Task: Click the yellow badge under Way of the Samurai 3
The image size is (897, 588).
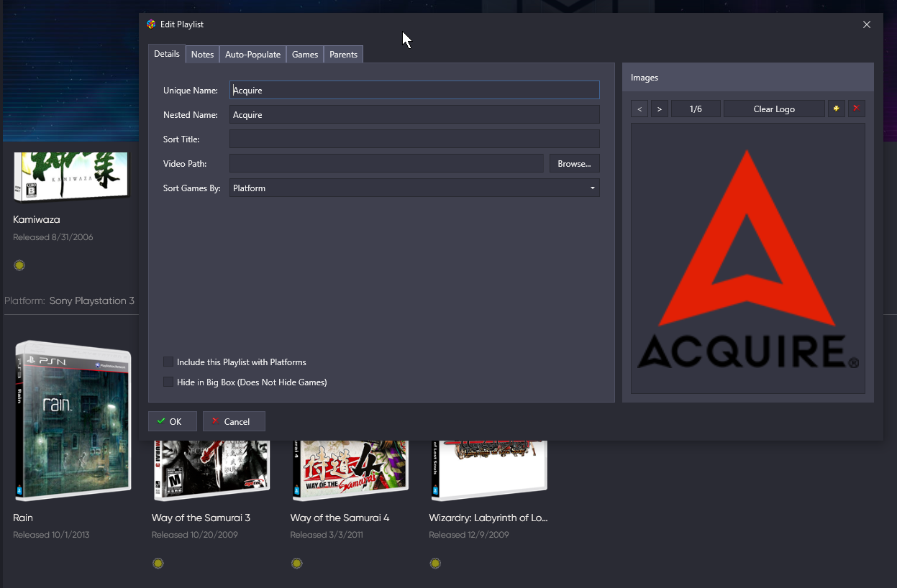Action: click(x=158, y=563)
